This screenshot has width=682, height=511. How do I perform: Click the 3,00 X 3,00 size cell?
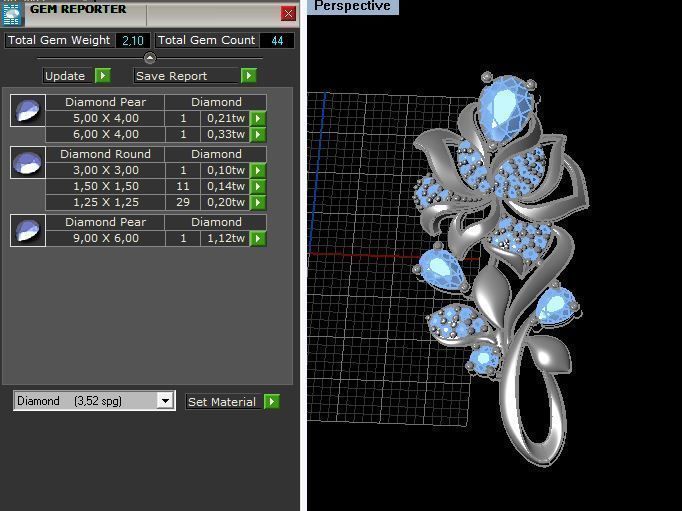click(106, 170)
